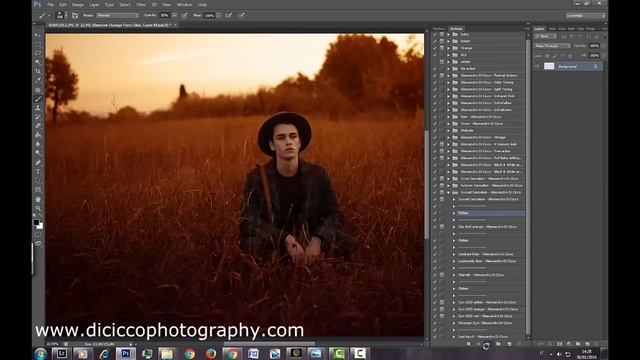The image size is (640, 360).
Task: Select the Blur tool
Action: [x=38, y=144]
